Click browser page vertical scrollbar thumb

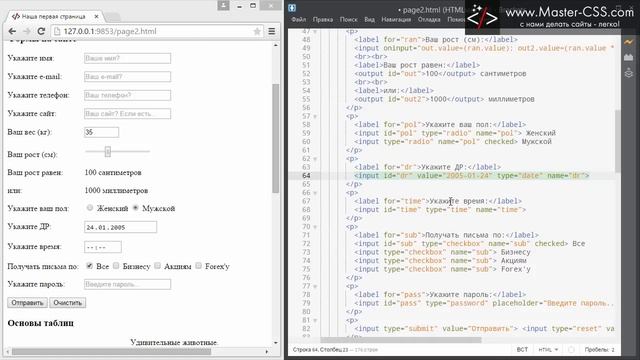(x=276, y=138)
